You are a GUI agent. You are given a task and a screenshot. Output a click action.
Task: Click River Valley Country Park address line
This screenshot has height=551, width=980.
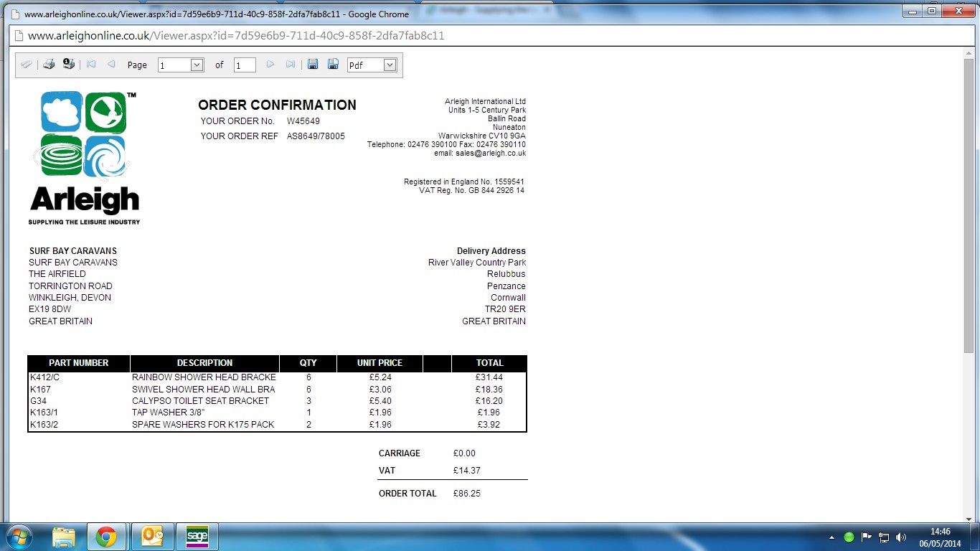pyautogui.click(x=477, y=263)
